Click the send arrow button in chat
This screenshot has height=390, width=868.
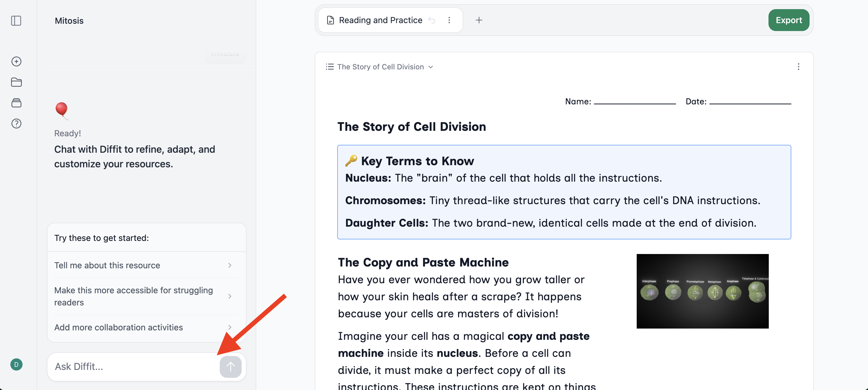[230, 367]
